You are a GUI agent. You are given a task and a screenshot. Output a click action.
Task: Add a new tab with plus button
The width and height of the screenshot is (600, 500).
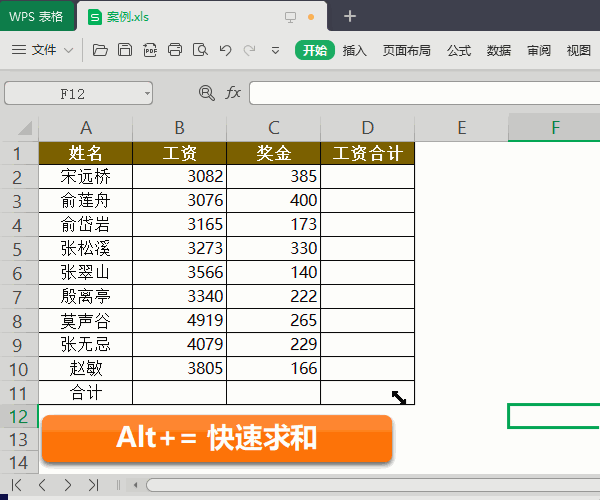[349, 16]
